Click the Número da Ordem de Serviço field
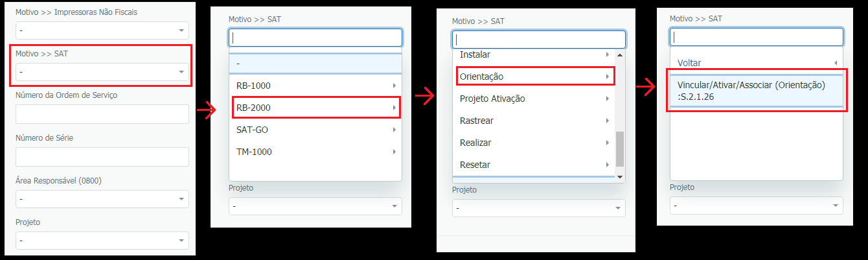 click(102, 114)
